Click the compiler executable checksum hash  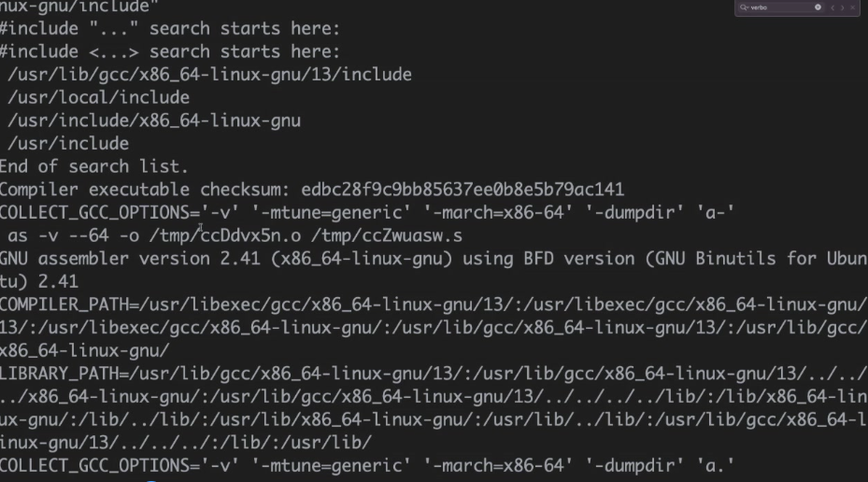tap(462, 190)
